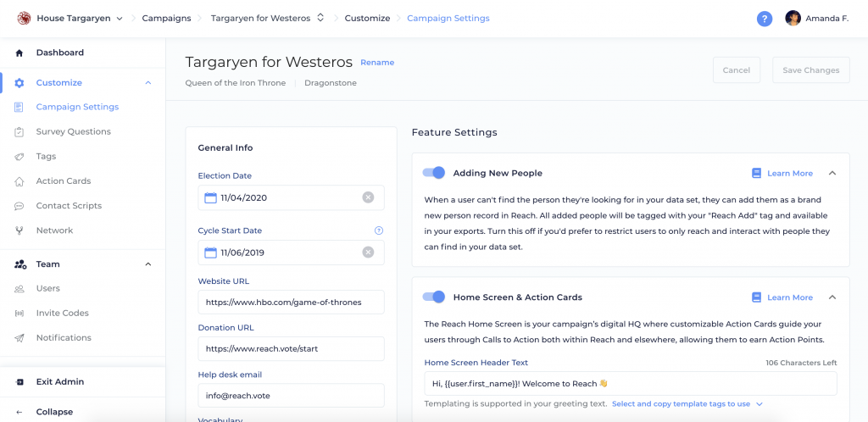
Task: Open the Election Date calendar icon
Action: (x=210, y=197)
